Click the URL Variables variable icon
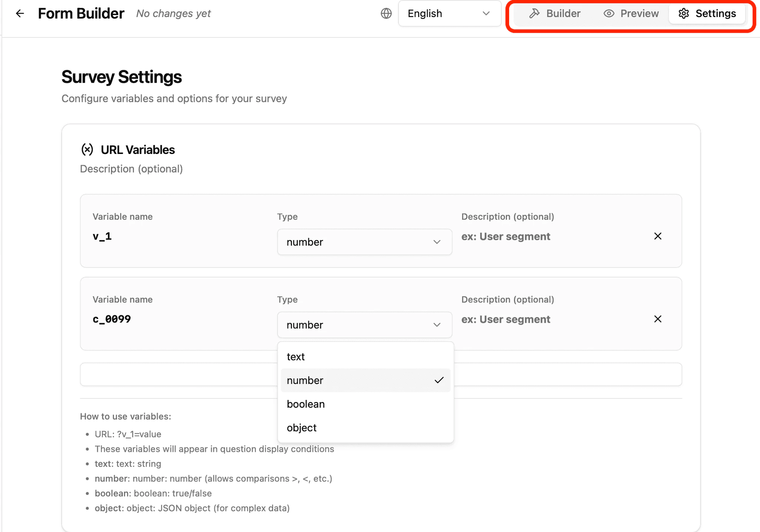 click(87, 150)
